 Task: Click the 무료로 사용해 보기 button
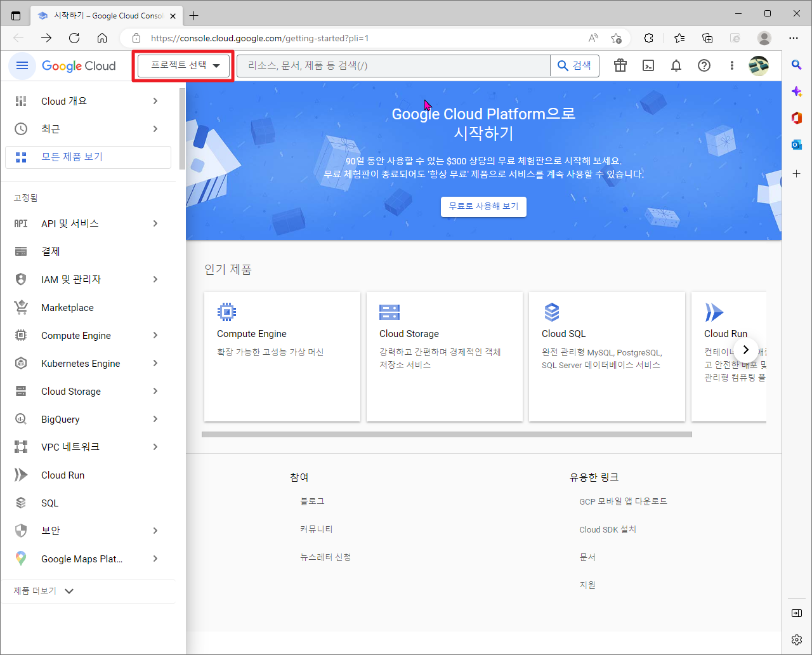coord(483,206)
